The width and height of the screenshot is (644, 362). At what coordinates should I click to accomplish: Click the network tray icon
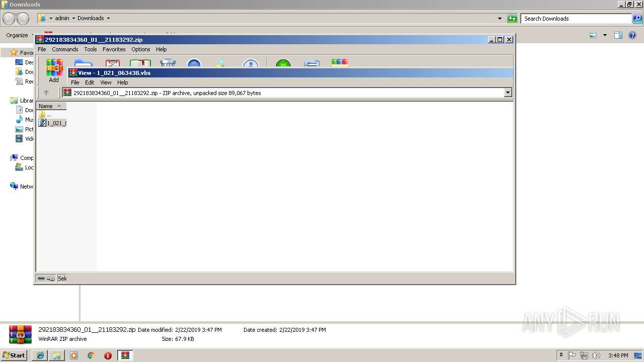(584, 355)
